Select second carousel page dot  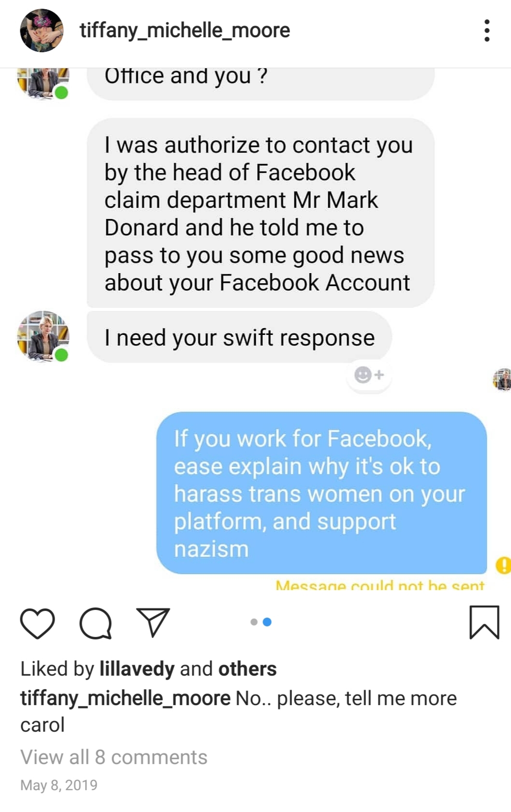(267, 622)
